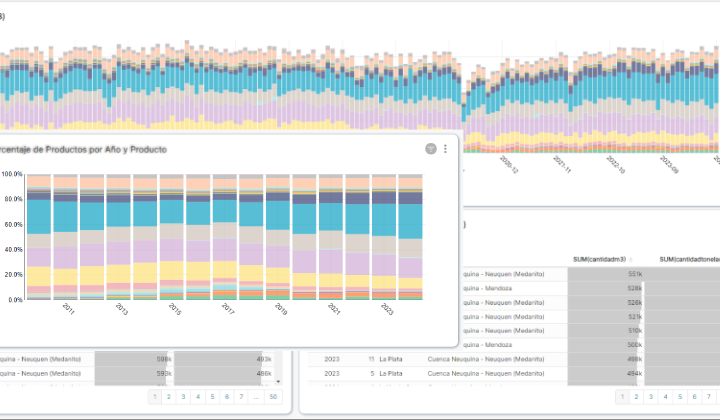Click the 2011 x-axis label
Viewport: 720px width, 420px height.
pyautogui.click(x=68, y=308)
